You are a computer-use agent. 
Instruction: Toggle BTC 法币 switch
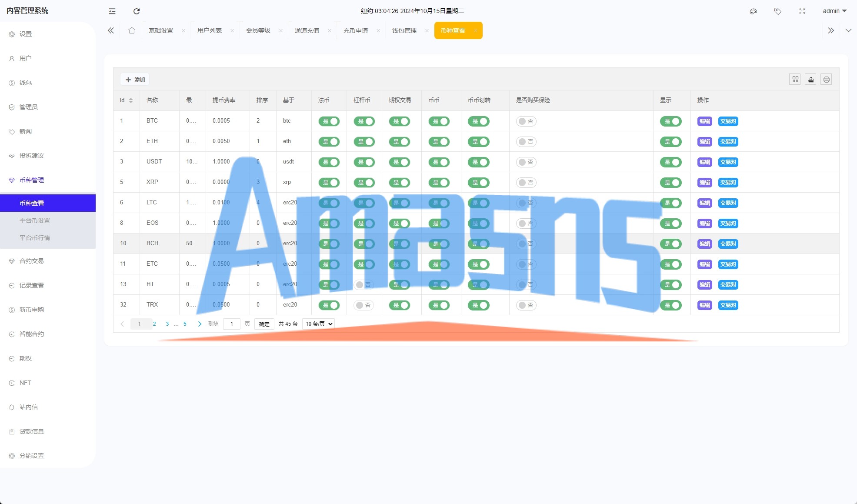(x=329, y=121)
